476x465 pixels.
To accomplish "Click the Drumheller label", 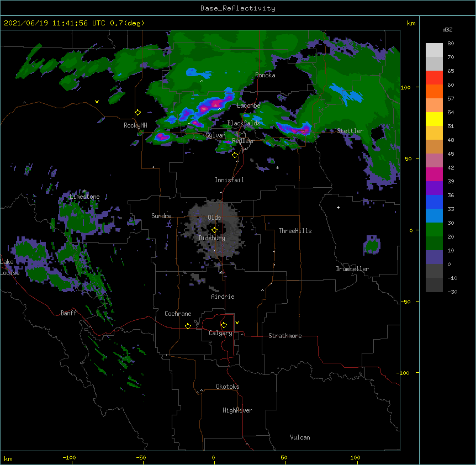I will [x=352, y=269].
